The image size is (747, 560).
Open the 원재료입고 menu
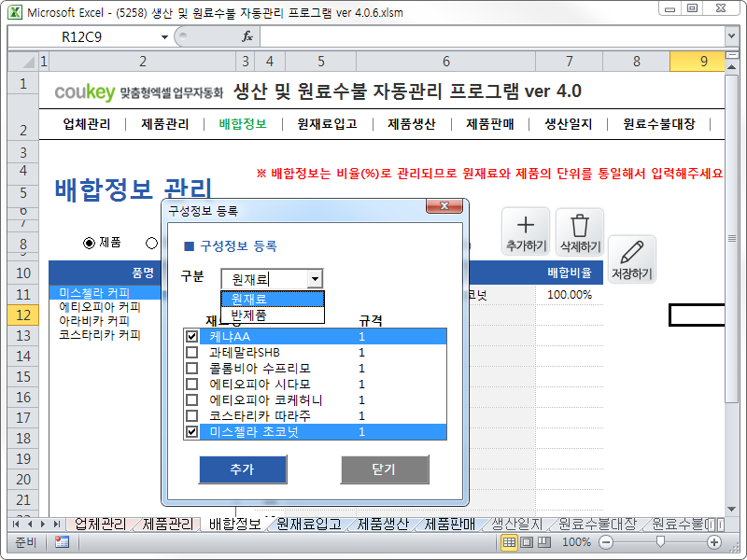click(328, 124)
